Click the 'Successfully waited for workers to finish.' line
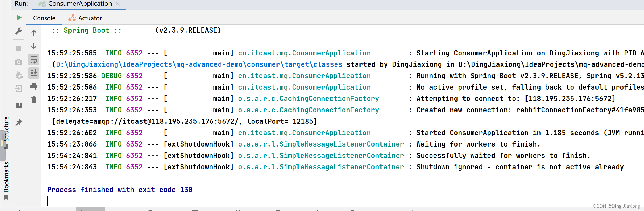Screen dimensions: 644x211 click(x=503, y=156)
